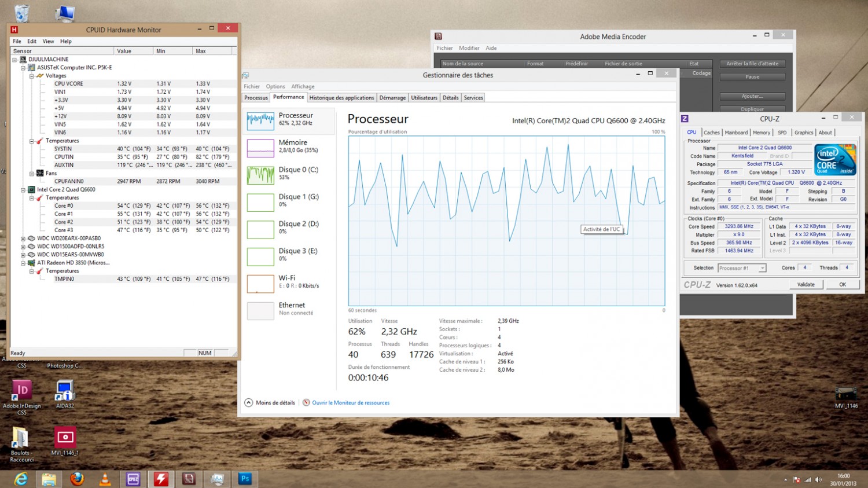The height and width of the screenshot is (488, 868).
Task: Launch VLC media player from taskbar
Action: click(x=105, y=479)
